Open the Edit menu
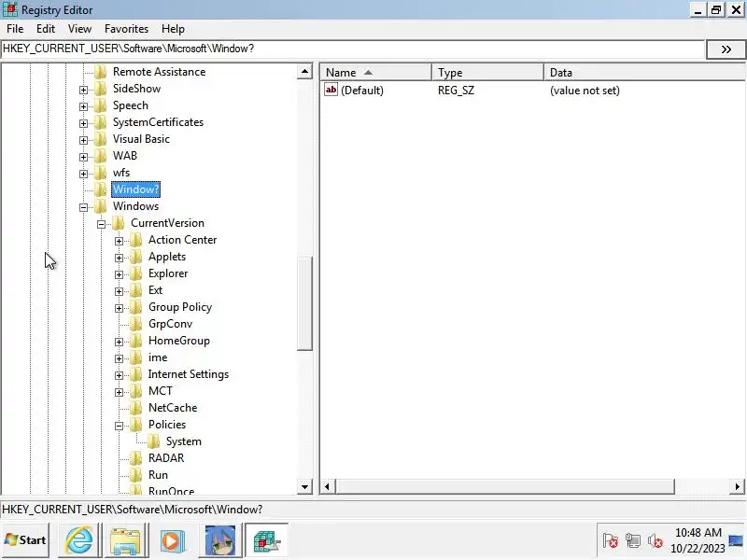Viewport: 747px width, 560px height. (45, 29)
